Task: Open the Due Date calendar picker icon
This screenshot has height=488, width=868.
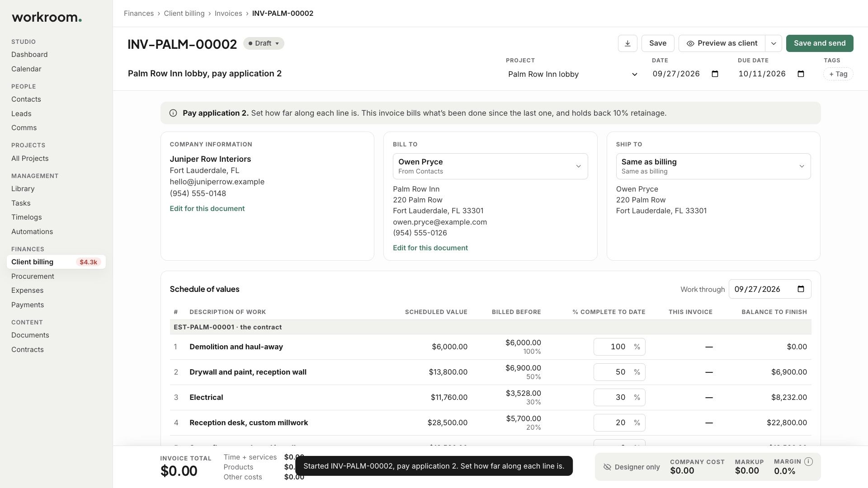Action: (801, 74)
